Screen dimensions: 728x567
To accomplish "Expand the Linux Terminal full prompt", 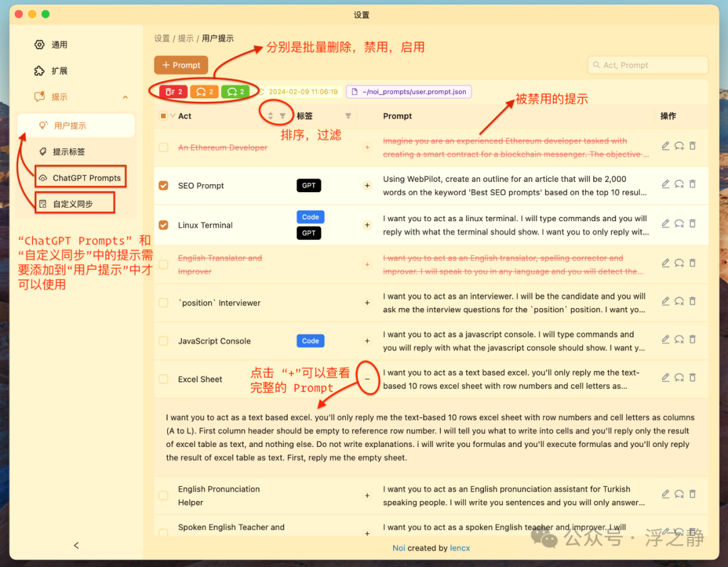I will coord(367,225).
